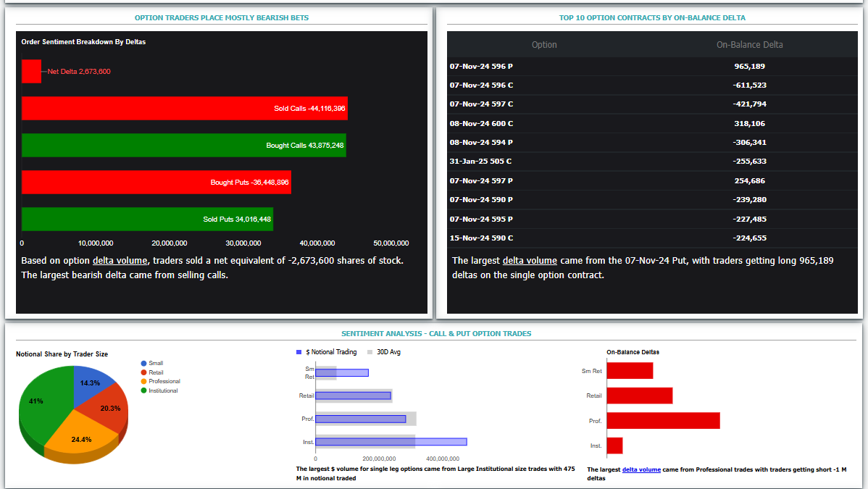Select the 15-Nov-24 590 C row
Viewport: 868px width, 489px height.
click(652, 238)
